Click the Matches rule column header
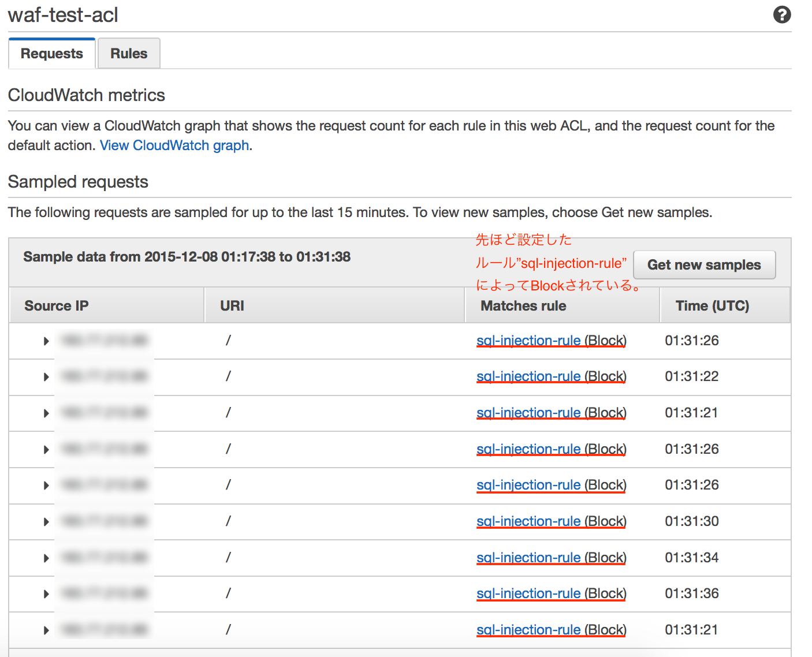Screen dimensions: 812x657 tap(523, 305)
